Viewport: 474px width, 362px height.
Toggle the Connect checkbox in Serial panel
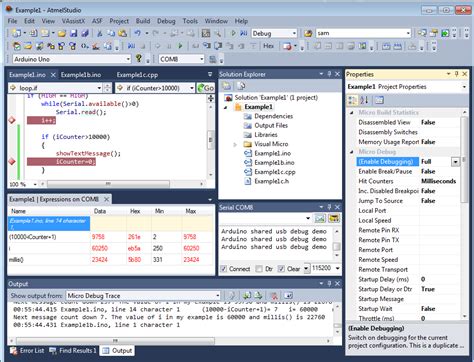click(x=224, y=269)
